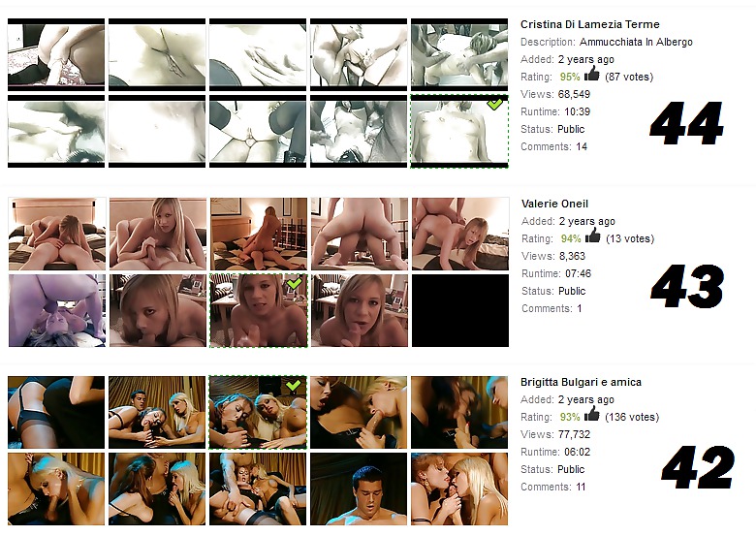This screenshot has width=756, height=536.
Task: Click the Comments: 14 count
Action: (553, 146)
